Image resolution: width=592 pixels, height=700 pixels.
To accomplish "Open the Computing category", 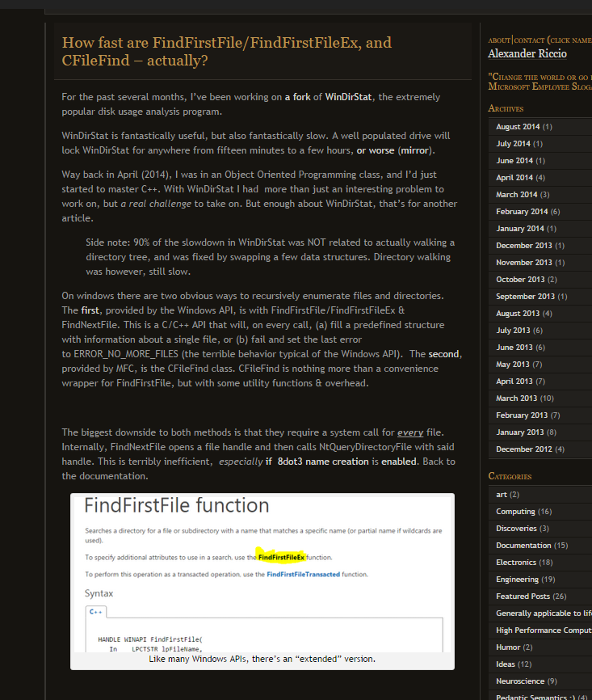I will 515,512.
